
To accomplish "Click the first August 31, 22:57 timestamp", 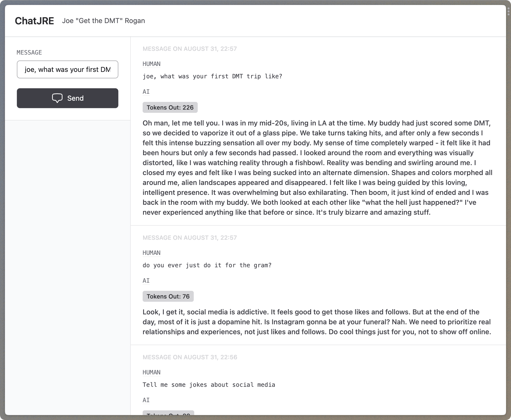I will coord(190,49).
